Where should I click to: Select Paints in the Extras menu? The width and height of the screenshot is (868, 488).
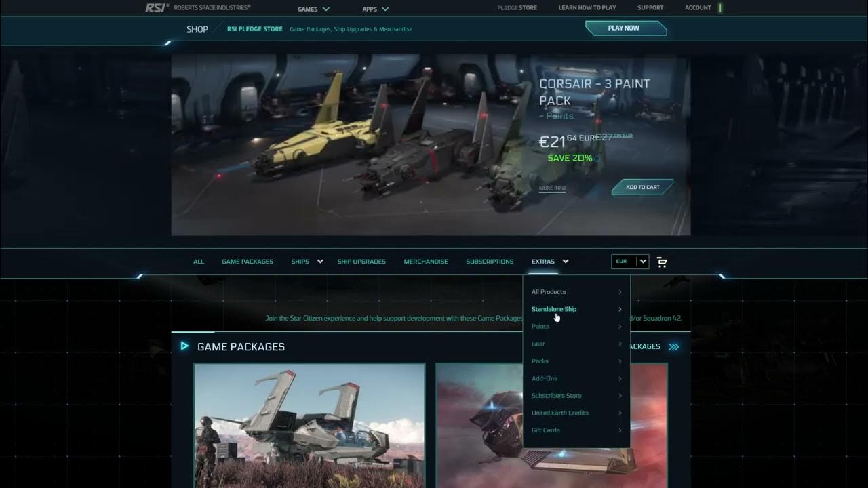540,327
